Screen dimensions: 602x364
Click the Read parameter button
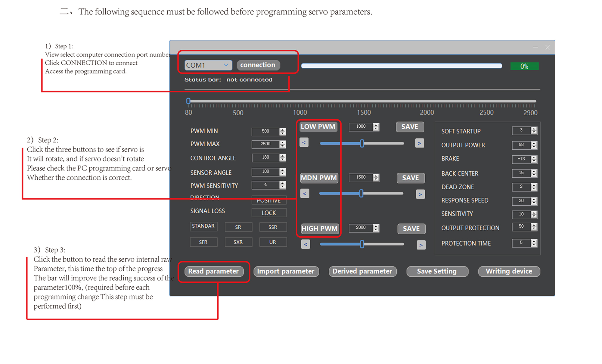(x=213, y=271)
